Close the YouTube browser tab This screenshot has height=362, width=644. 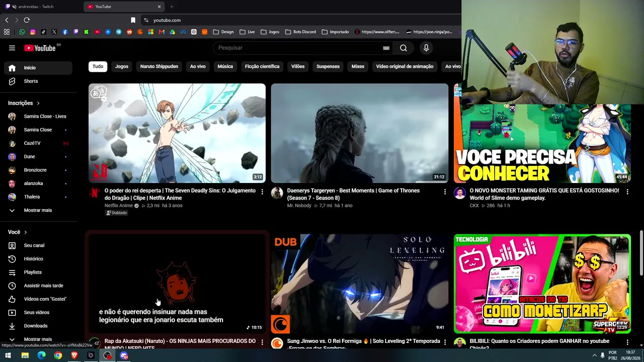point(159,7)
